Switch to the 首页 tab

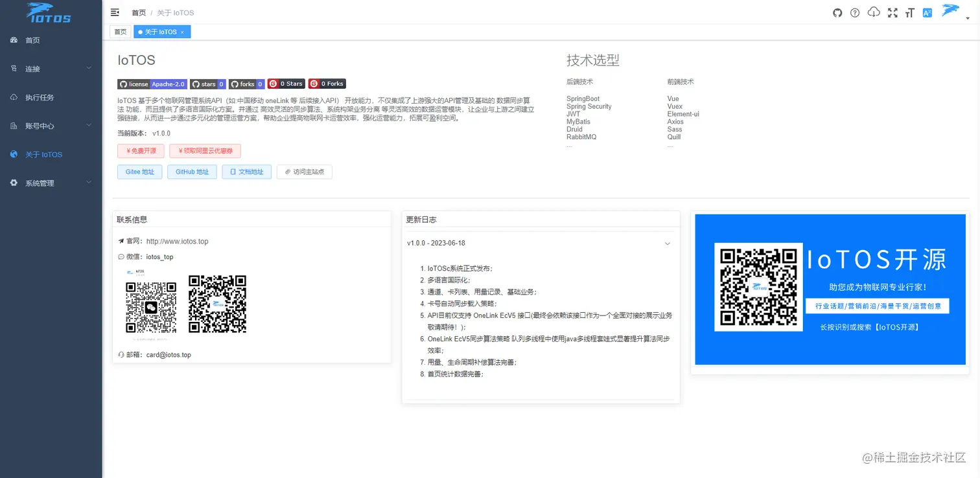coord(120,31)
